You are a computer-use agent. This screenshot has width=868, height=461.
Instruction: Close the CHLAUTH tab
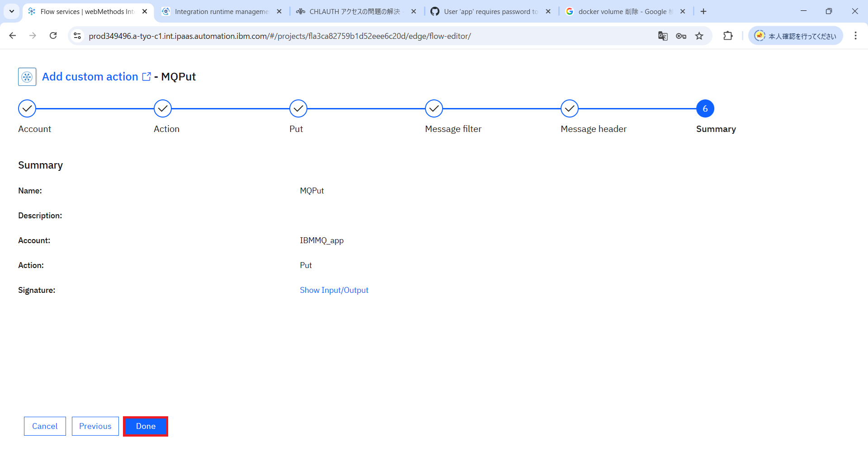[414, 11]
